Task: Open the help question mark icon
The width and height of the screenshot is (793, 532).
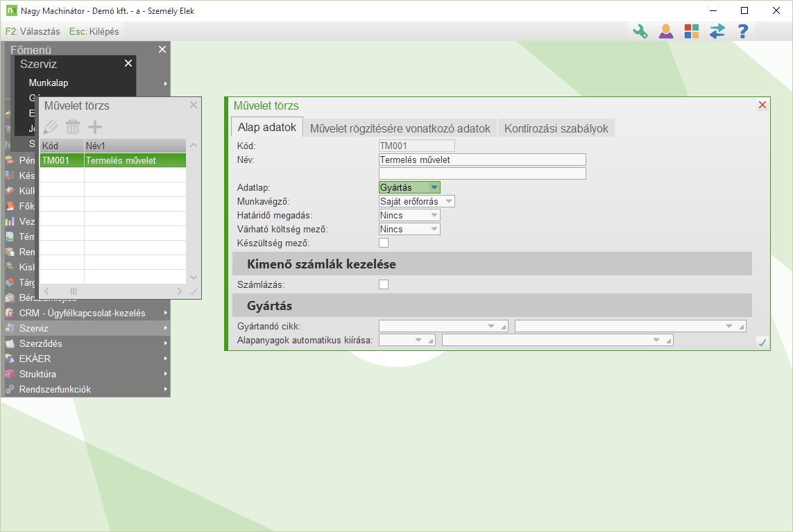Action: pos(742,31)
